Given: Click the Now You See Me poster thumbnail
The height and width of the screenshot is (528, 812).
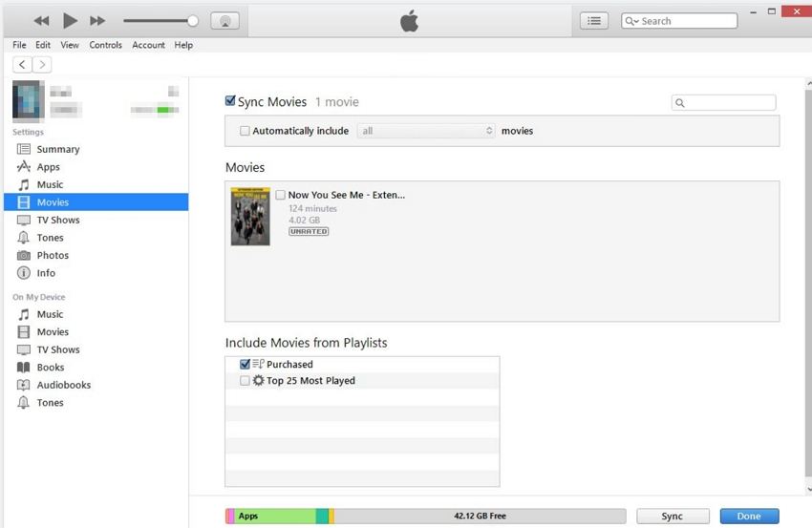Looking at the screenshot, I should click(250, 216).
